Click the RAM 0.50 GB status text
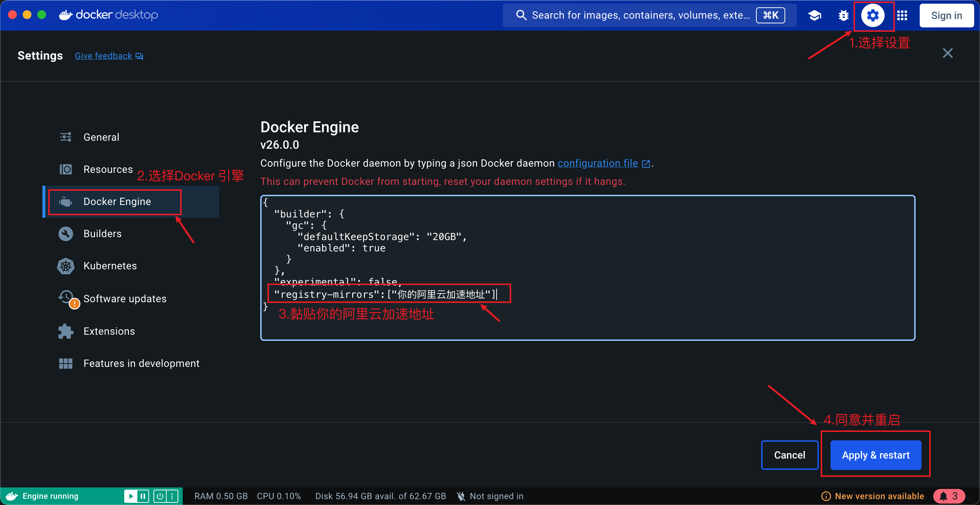Screen dimensions: 980x505 [x=221, y=496]
